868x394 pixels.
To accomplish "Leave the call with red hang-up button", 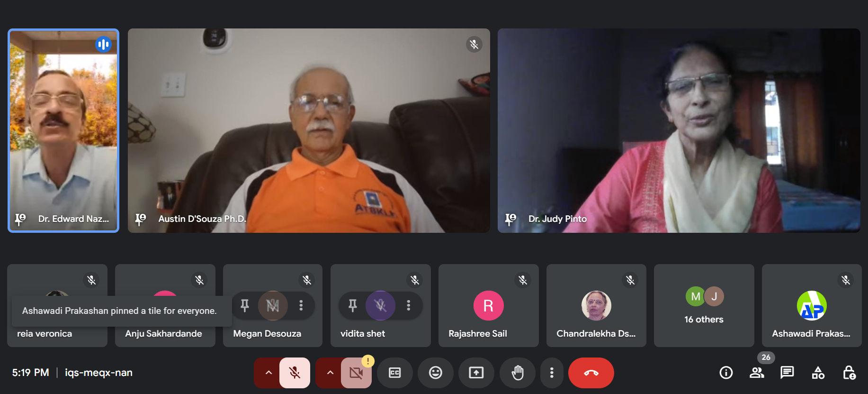I will tap(591, 373).
